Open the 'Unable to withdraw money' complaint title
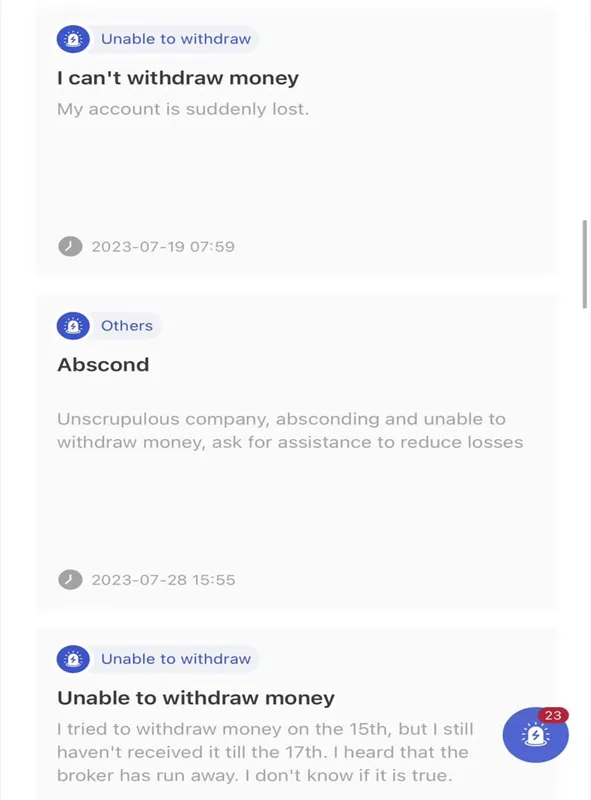The height and width of the screenshot is (800, 591). 195,698
